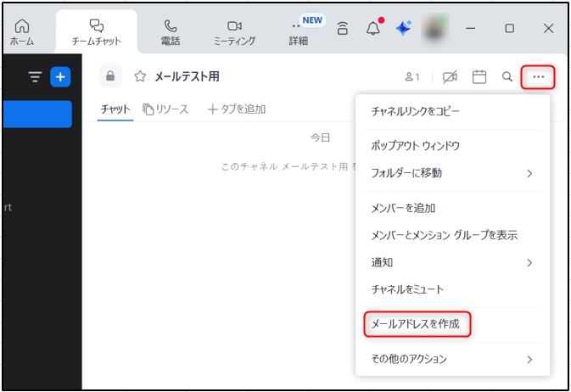Open the calendar schedule icon
This screenshot has height=392, width=571.
tap(479, 77)
